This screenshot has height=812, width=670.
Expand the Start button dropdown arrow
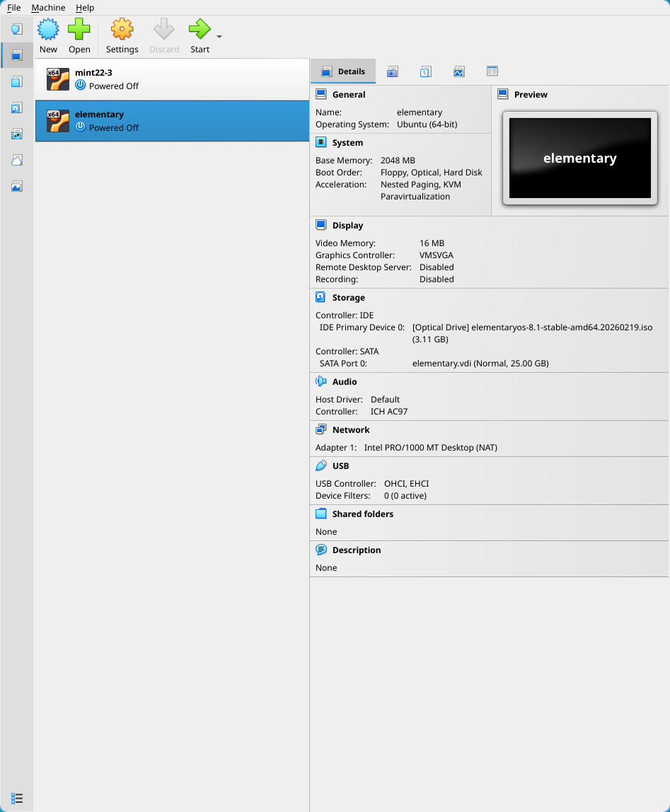[x=219, y=37]
